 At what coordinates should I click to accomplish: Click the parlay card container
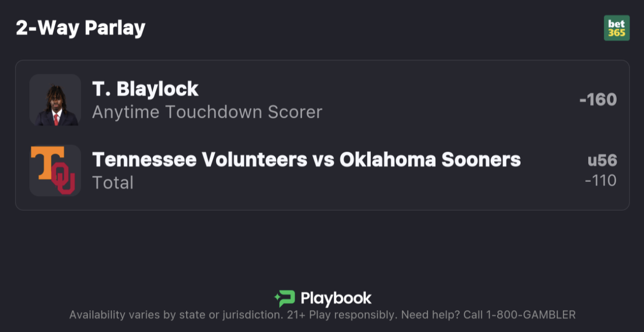tap(322, 134)
